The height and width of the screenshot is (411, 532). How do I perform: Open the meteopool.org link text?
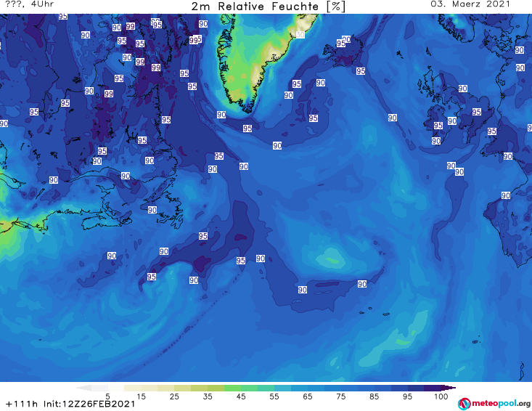501,403
